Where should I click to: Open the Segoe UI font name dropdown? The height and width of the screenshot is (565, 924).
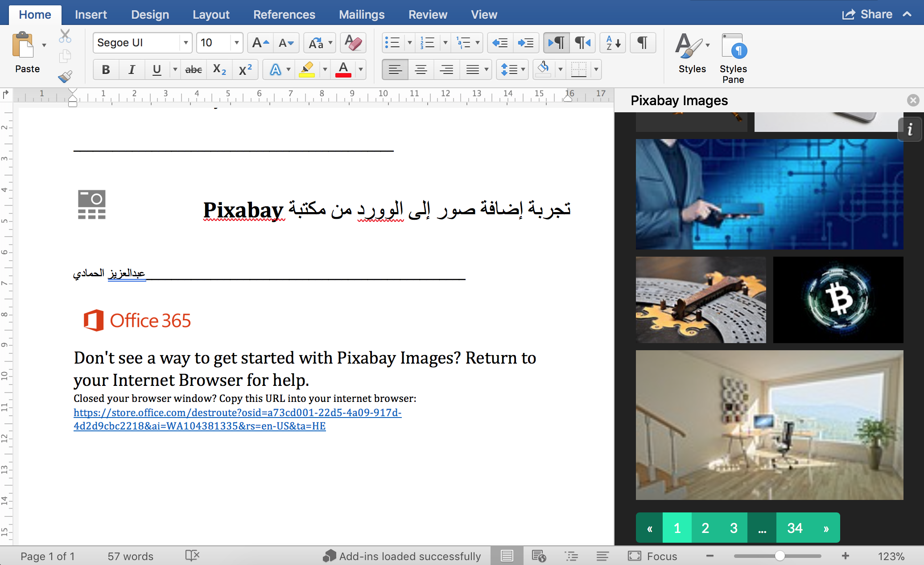point(186,43)
